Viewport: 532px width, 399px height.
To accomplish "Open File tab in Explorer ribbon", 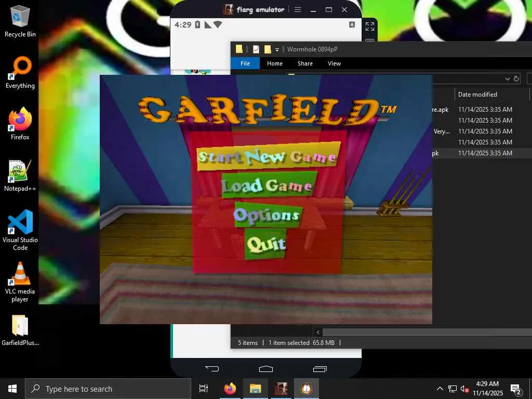I will point(245,63).
